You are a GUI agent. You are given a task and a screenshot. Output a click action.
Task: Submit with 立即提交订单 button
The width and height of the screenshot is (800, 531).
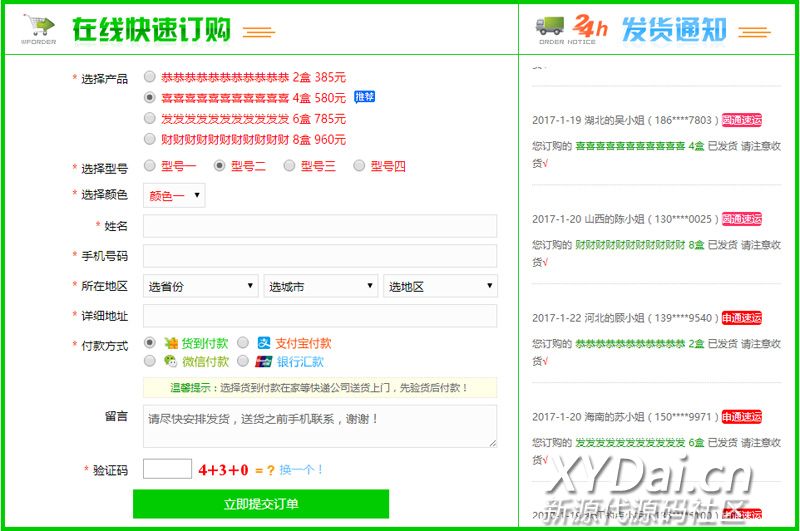261,504
